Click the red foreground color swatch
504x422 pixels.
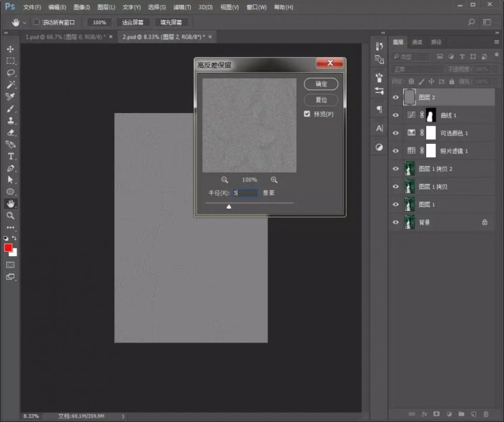8,247
